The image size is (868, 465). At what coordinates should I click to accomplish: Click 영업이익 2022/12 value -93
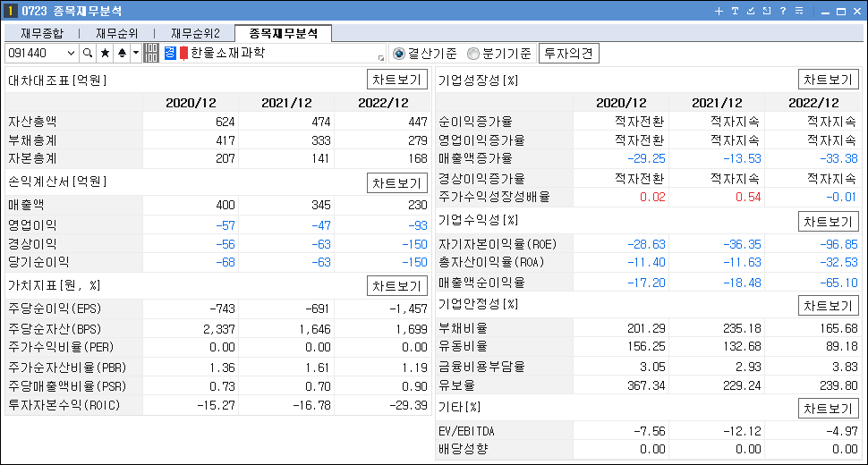tap(417, 225)
